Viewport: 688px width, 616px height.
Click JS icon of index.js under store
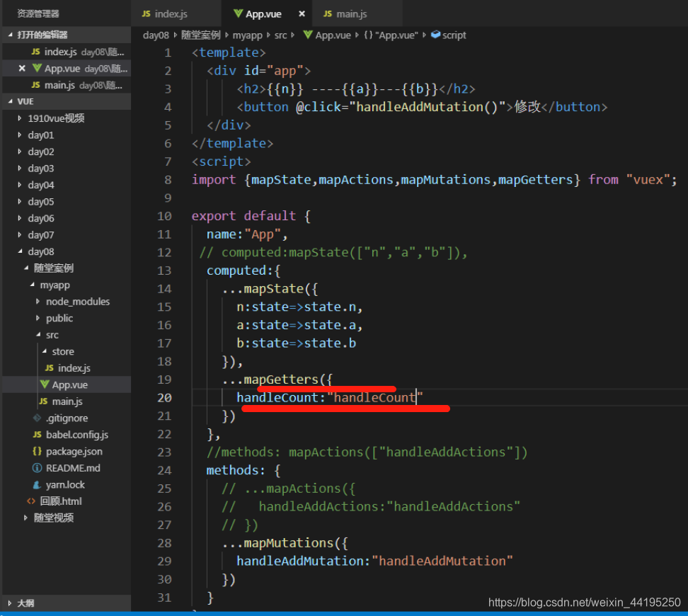(x=50, y=368)
